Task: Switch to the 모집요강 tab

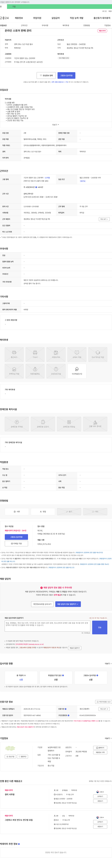Action: click(x=3, y=25)
